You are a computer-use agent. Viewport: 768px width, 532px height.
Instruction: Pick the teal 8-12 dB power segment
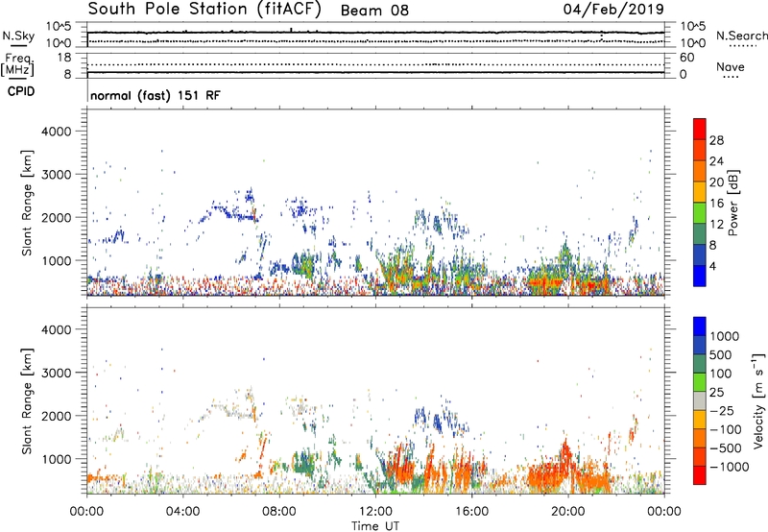point(700,234)
